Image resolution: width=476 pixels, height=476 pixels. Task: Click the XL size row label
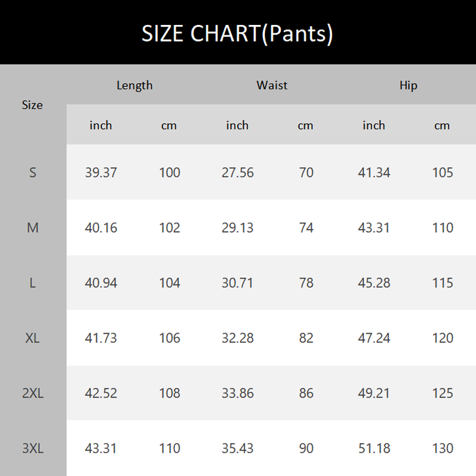[x=33, y=338]
